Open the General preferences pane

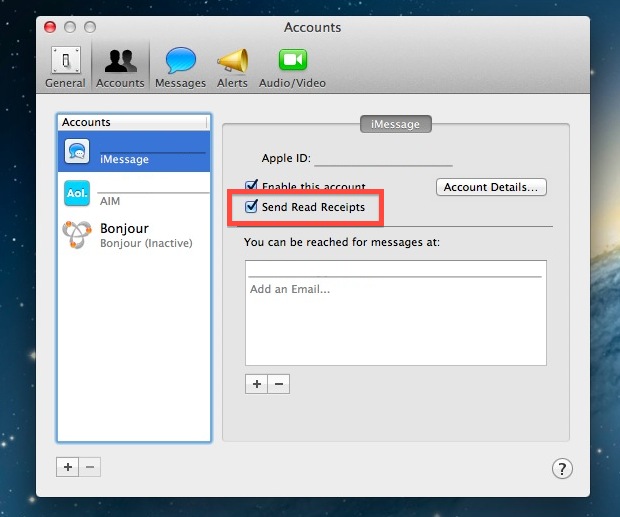click(65, 66)
